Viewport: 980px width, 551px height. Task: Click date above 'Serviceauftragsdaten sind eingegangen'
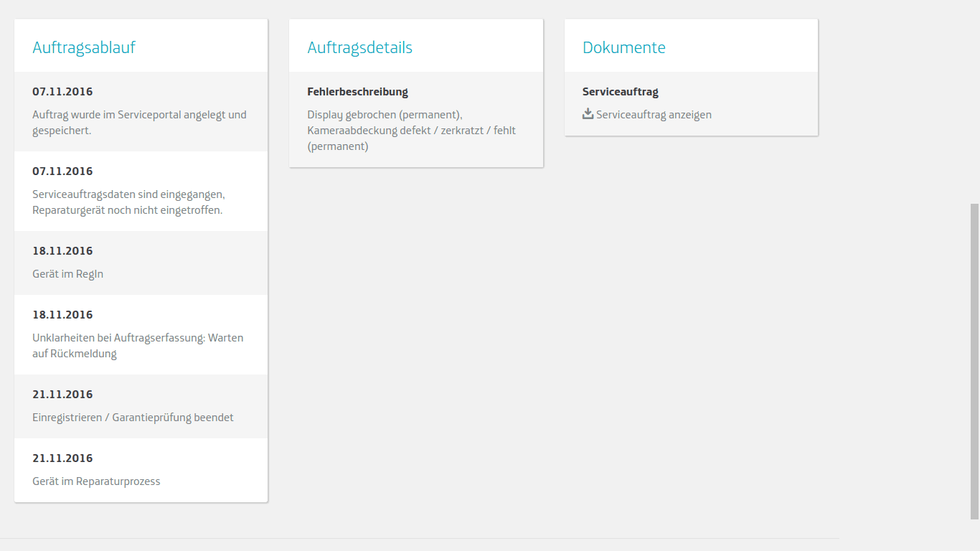pyautogui.click(x=62, y=171)
